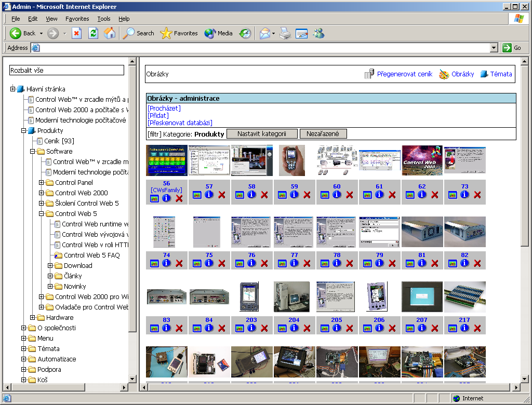The width and height of the screenshot is (532, 405).
Task: Click the Nastavit kategorii button
Action: [x=262, y=134]
